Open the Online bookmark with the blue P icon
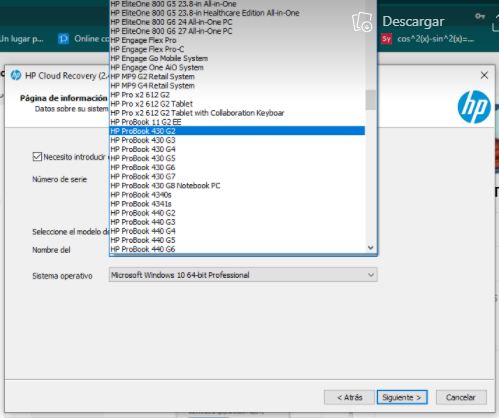The image size is (499, 418). pyautogui.click(x=84, y=39)
